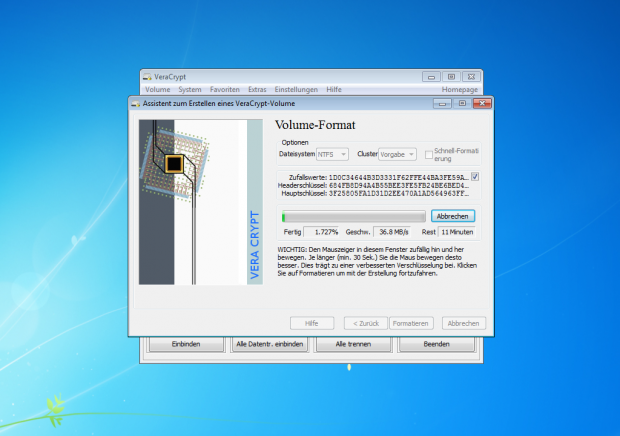Click the Zurück button
This screenshot has width=620, height=436.
[366, 323]
